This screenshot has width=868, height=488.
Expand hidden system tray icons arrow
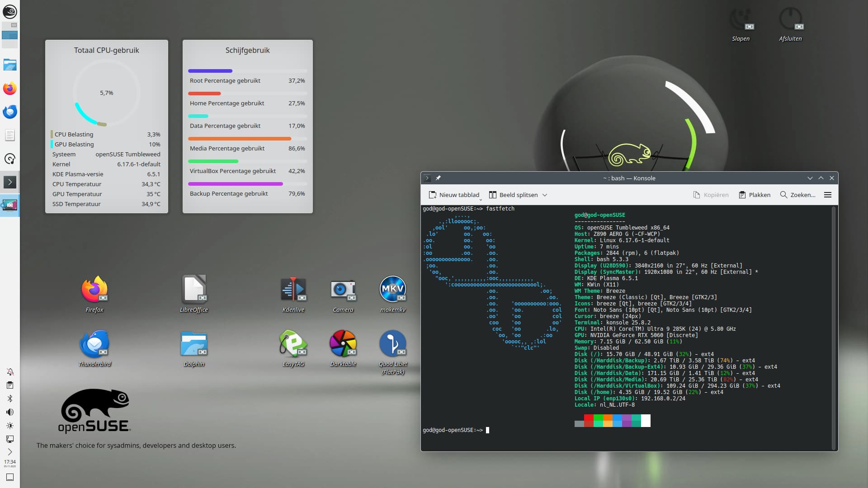pyautogui.click(x=9, y=452)
